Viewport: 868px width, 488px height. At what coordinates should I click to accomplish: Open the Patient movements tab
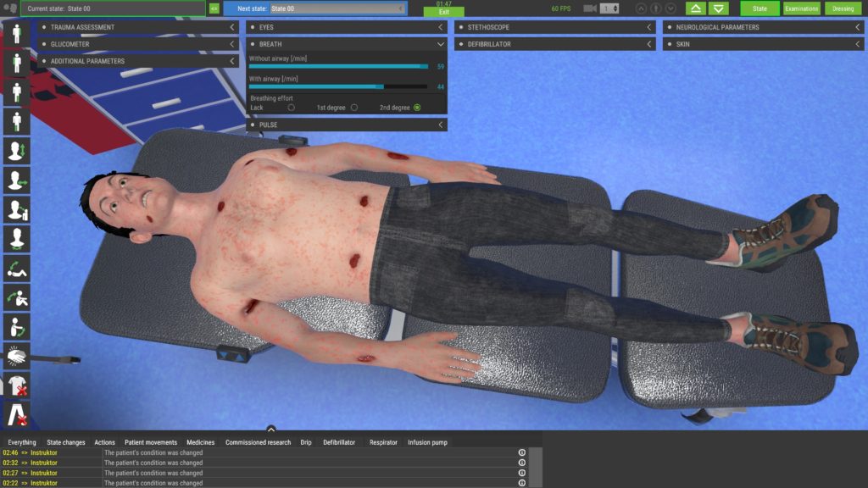(149, 441)
